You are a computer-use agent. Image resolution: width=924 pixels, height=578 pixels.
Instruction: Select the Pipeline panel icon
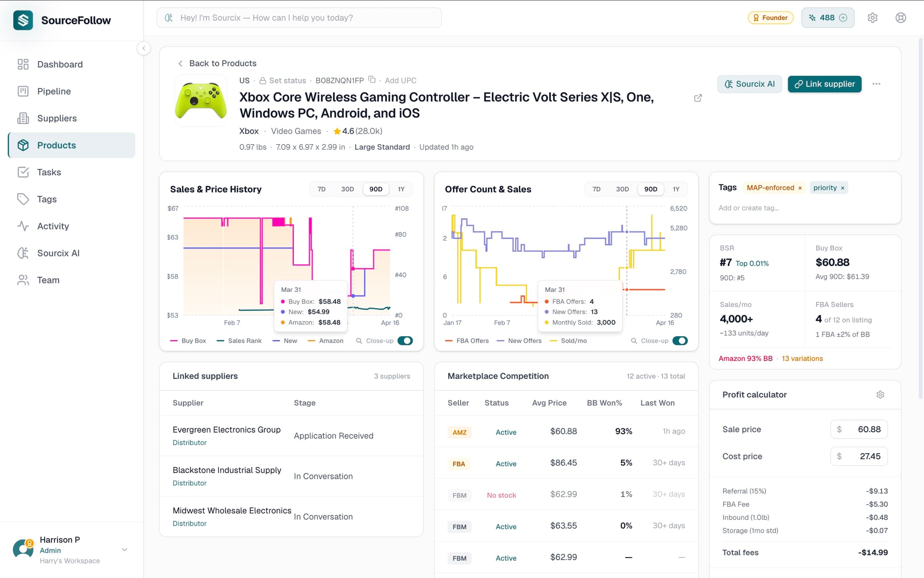[23, 91]
